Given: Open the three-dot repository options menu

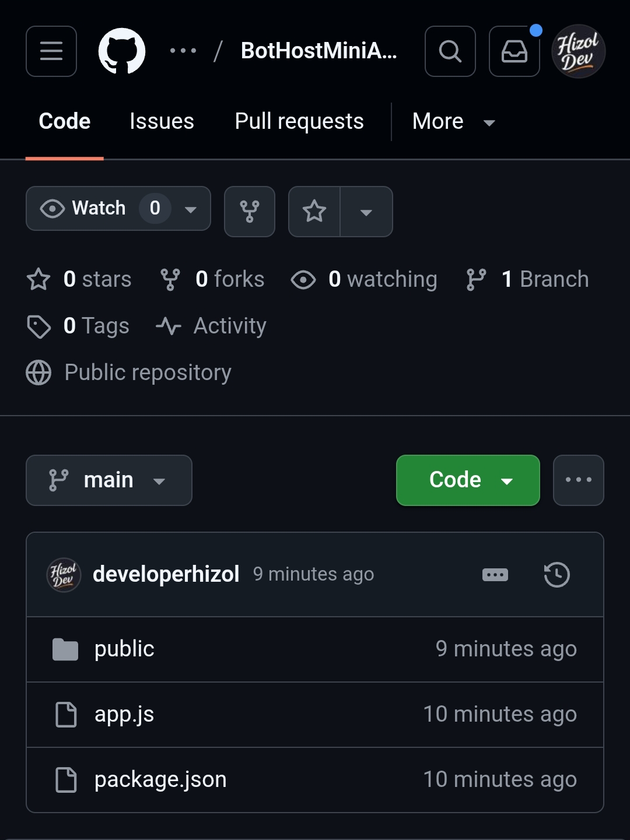Looking at the screenshot, I should tap(578, 480).
